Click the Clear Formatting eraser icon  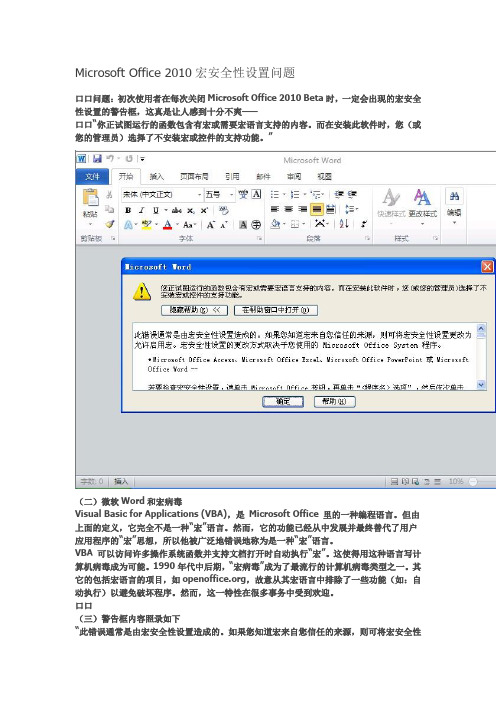pos(223,210)
